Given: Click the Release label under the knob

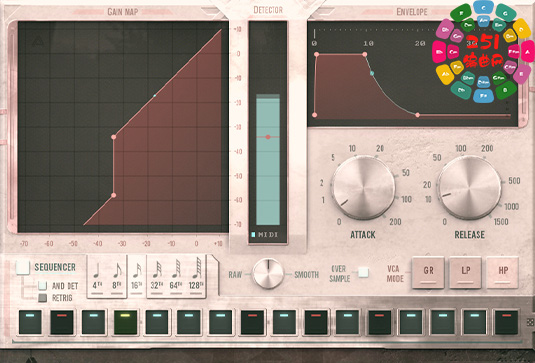Looking at the screenshot, I should (469, 235).
